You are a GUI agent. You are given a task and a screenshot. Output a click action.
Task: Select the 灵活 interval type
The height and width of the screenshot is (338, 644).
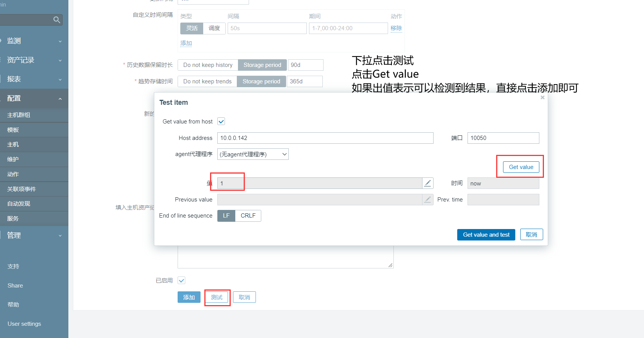click(192, 28)
